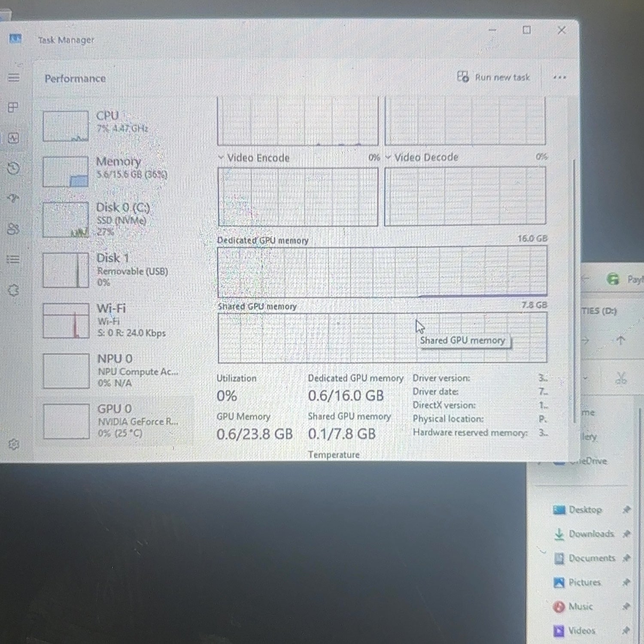
Task: Click the GPU panel vertical scrollbar
Action: click(574, 291)
